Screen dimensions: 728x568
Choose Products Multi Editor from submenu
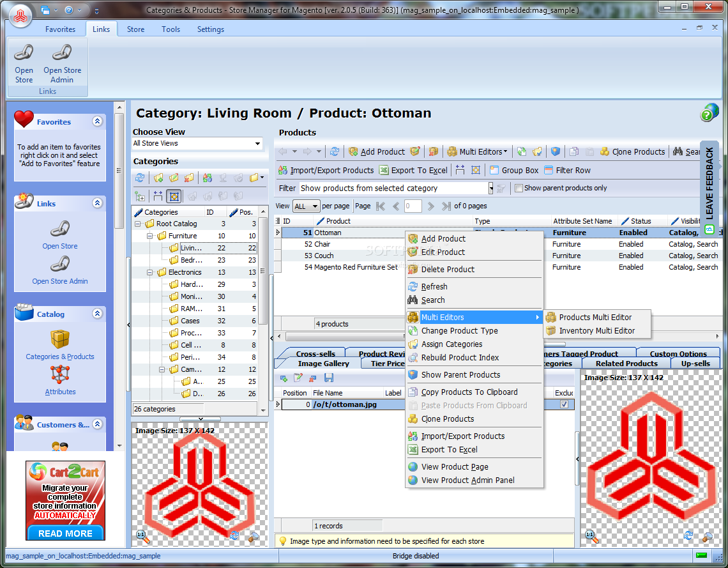[597, 317]
